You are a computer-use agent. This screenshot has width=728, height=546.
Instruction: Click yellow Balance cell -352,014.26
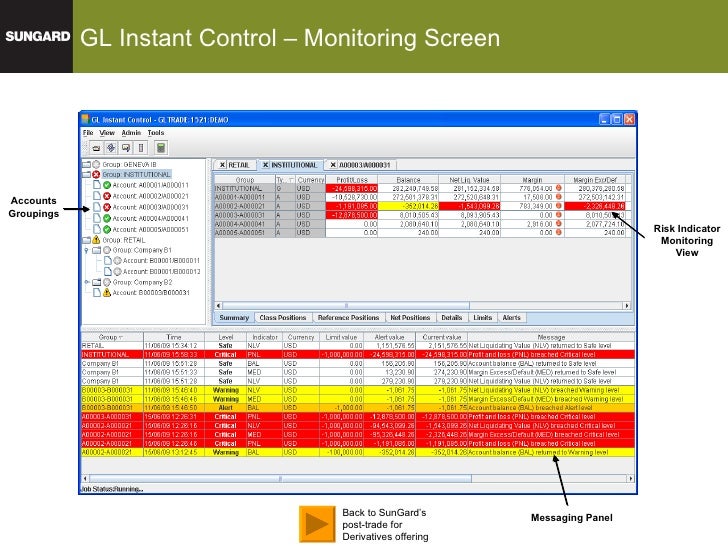coord(409,206)
